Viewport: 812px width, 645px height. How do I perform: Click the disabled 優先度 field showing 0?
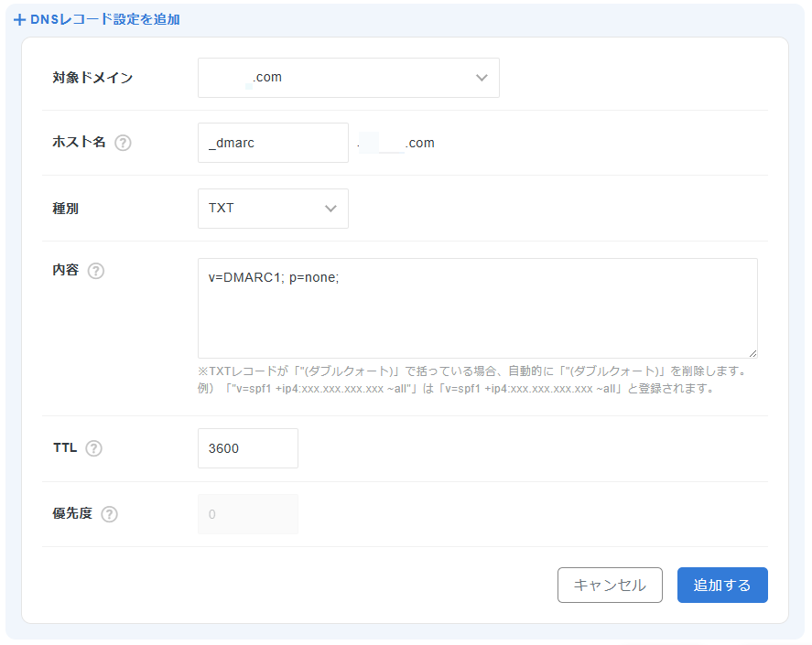[x=247, y=514]
